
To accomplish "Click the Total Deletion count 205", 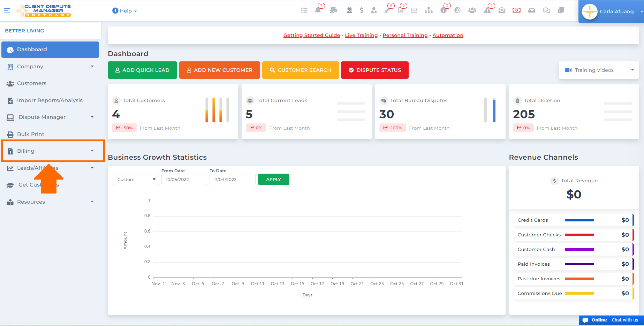I will coord(524,114).
